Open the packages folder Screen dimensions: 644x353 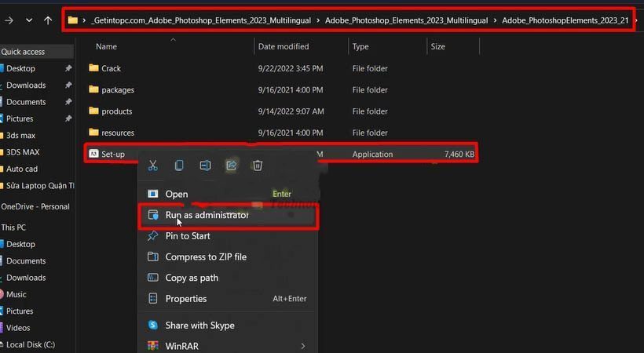(x=118, y=90)
